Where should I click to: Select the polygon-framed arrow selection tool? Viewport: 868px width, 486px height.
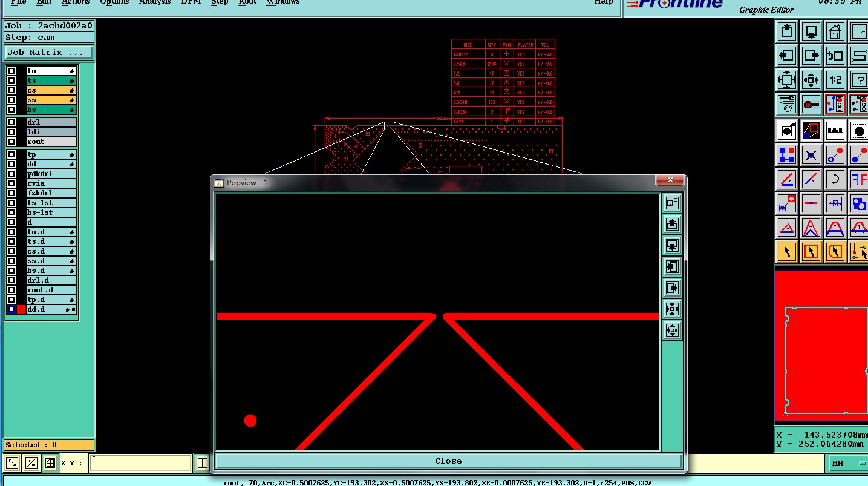835,251
